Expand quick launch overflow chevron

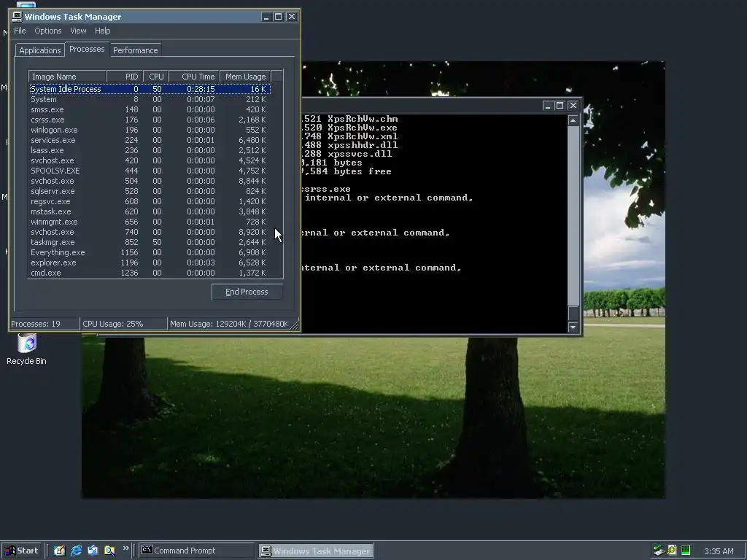125,548
